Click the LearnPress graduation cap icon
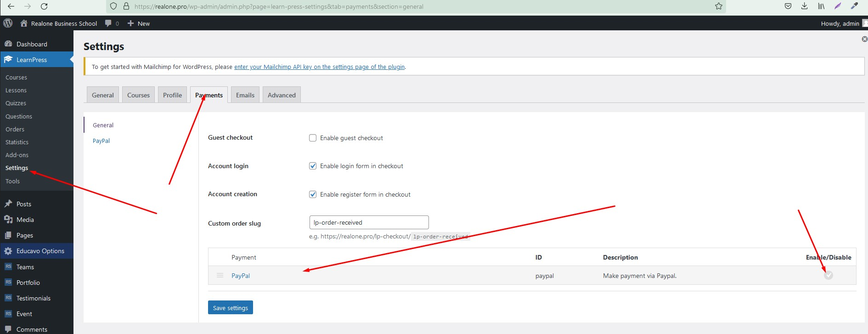Screen dimensions: 868x334 coord(8,60)
